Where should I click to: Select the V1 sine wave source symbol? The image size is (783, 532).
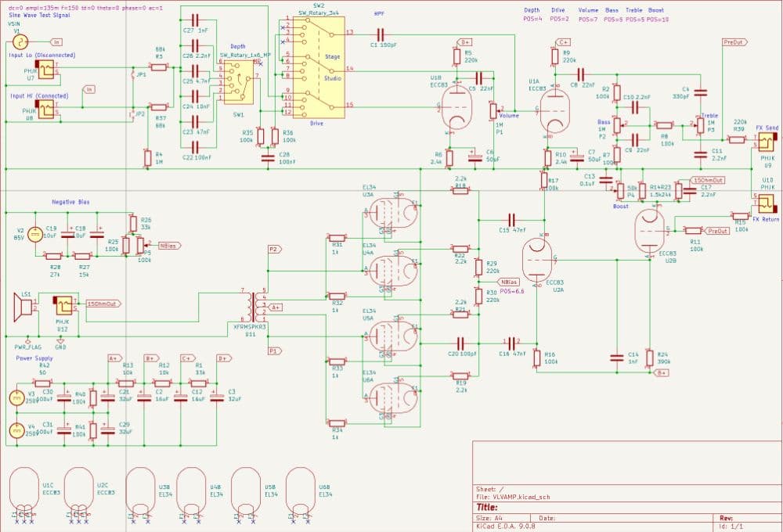pos(17,41)
